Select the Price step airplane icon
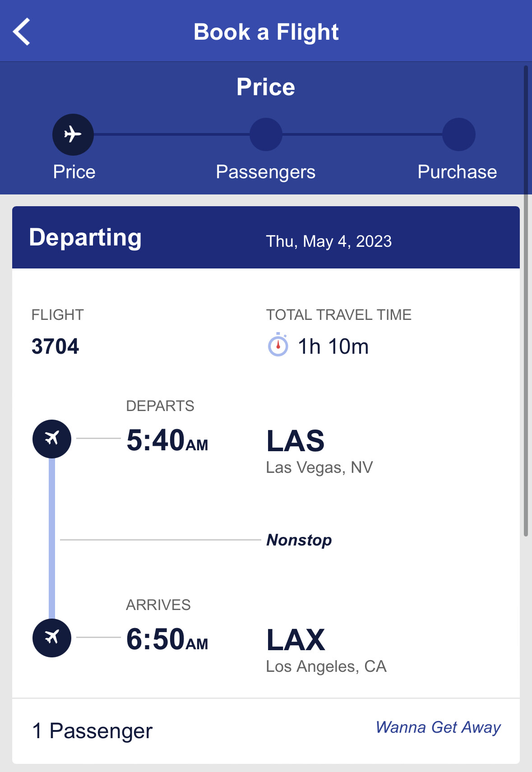This screenshot has height=772, width=532. tap(73, 134)
